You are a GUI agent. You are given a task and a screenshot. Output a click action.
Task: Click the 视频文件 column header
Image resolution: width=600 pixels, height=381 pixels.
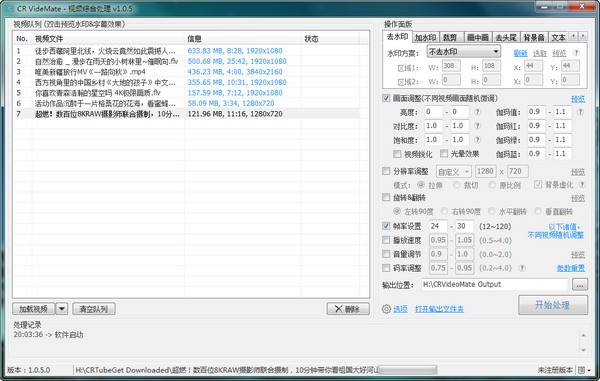point(108,39)
